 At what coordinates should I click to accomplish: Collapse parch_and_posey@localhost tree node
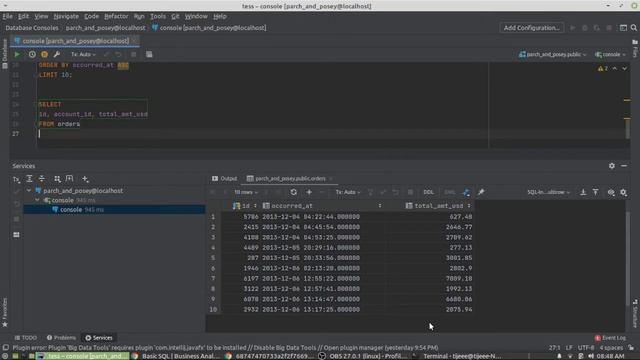coord(29,191)
